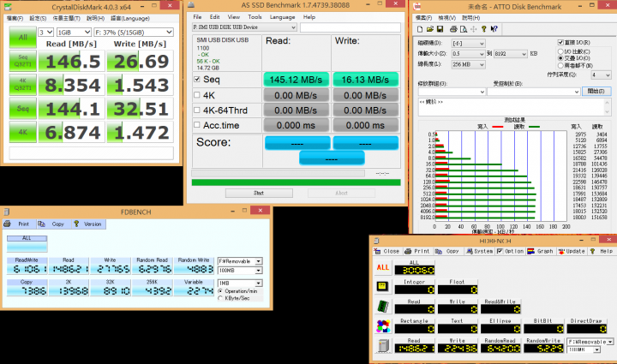Open the SMI USB DISK drive dropdown in AS SSD

(x=244, y=27)
